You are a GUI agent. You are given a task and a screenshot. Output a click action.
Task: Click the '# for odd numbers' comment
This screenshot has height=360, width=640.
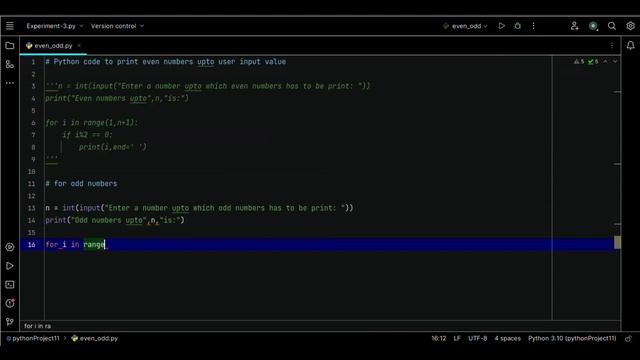[81, 184]
